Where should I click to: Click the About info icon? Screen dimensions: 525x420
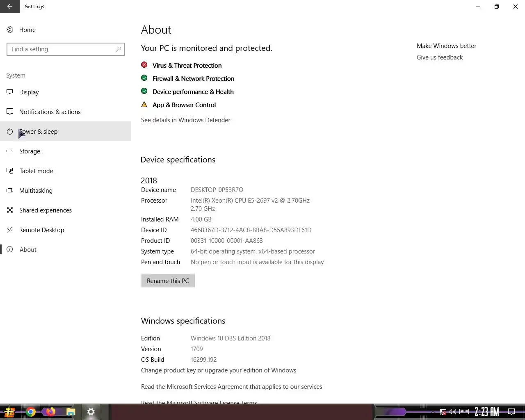(x=10, y=250)
